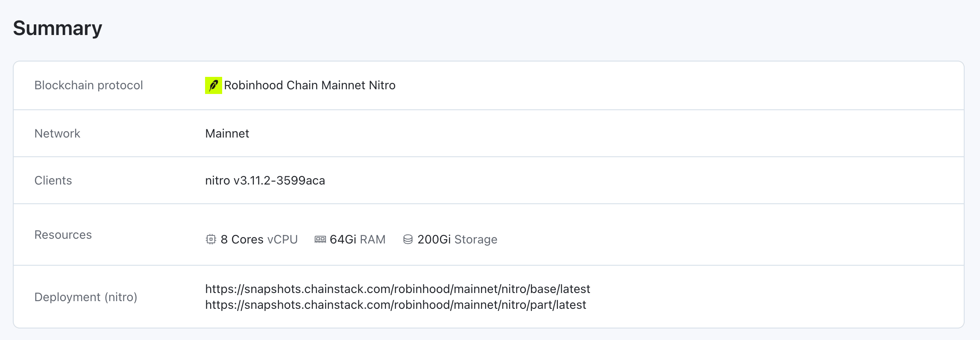Click the RAM memory module icon
The height and width of the screenshot is (340, 980).
(320, 240)
